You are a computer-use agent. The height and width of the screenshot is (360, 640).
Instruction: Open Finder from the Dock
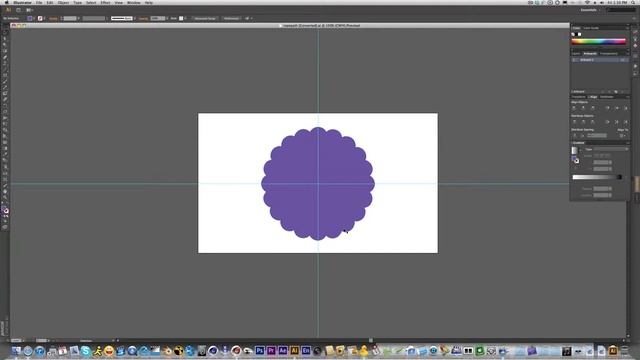[16, 351]
